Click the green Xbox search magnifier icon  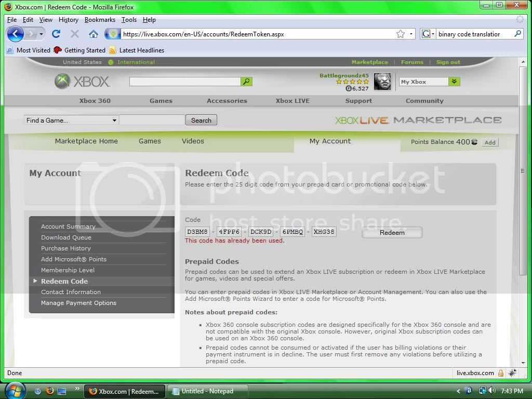tap(246, 82)
